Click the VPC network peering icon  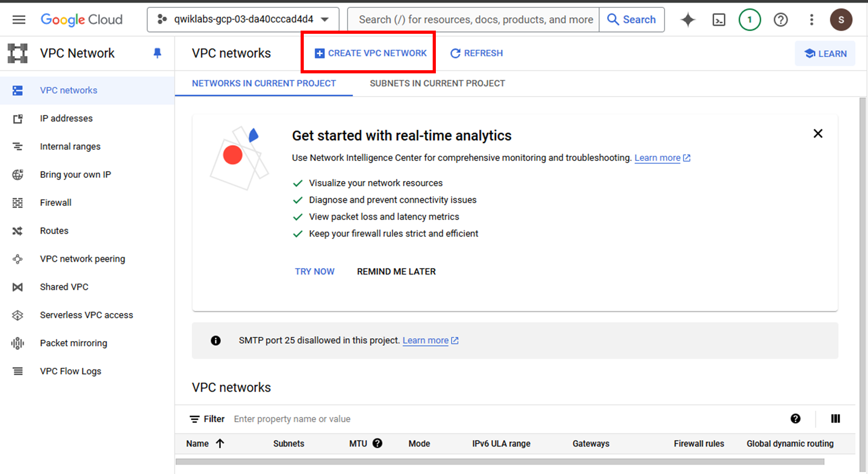click(x=17, y=259)
